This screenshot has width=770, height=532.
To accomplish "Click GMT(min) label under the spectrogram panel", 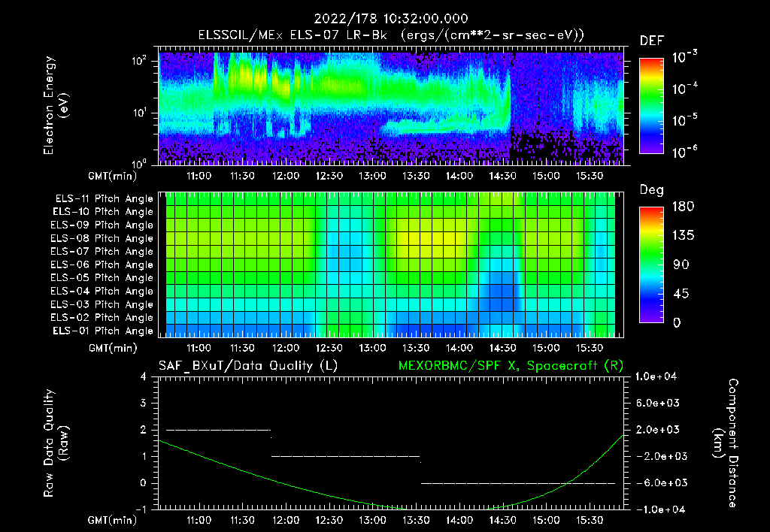I will click(113, 176).
